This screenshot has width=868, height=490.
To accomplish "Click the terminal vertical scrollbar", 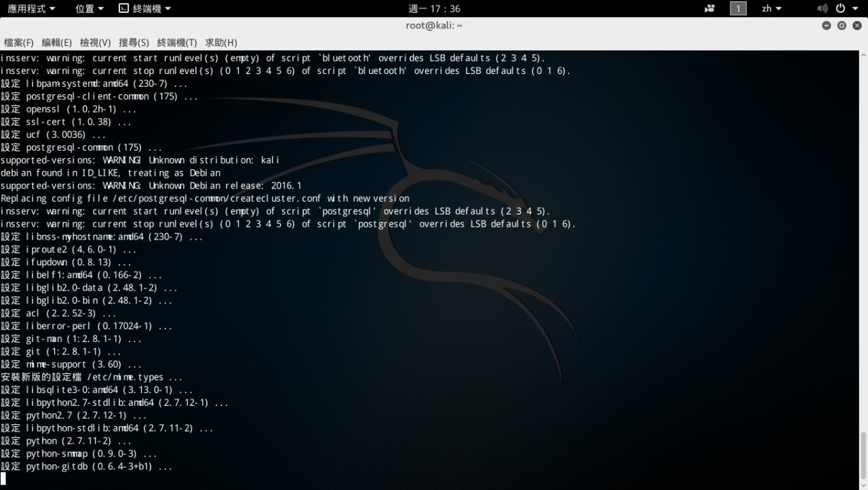I will click(863, 455).
